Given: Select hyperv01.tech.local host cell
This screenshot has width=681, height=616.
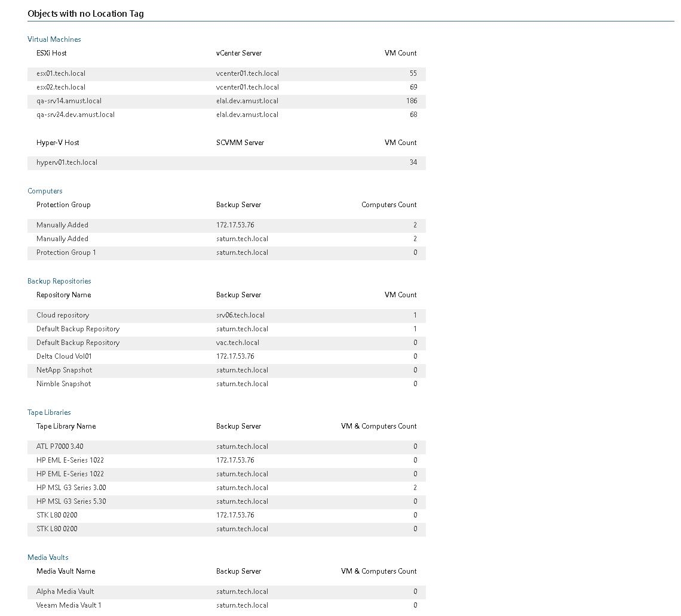Looking at the screenshot, I should coord(67,162).
